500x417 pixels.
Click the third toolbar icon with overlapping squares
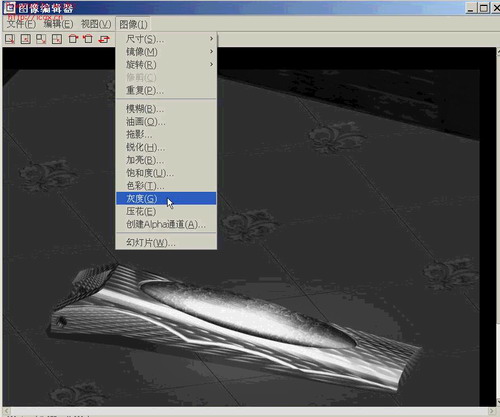(x=41, y=39)
